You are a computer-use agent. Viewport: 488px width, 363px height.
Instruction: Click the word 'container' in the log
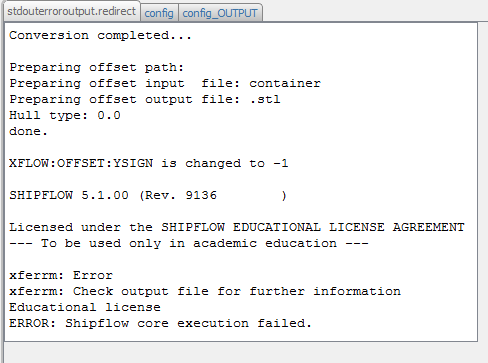(285, 83)
